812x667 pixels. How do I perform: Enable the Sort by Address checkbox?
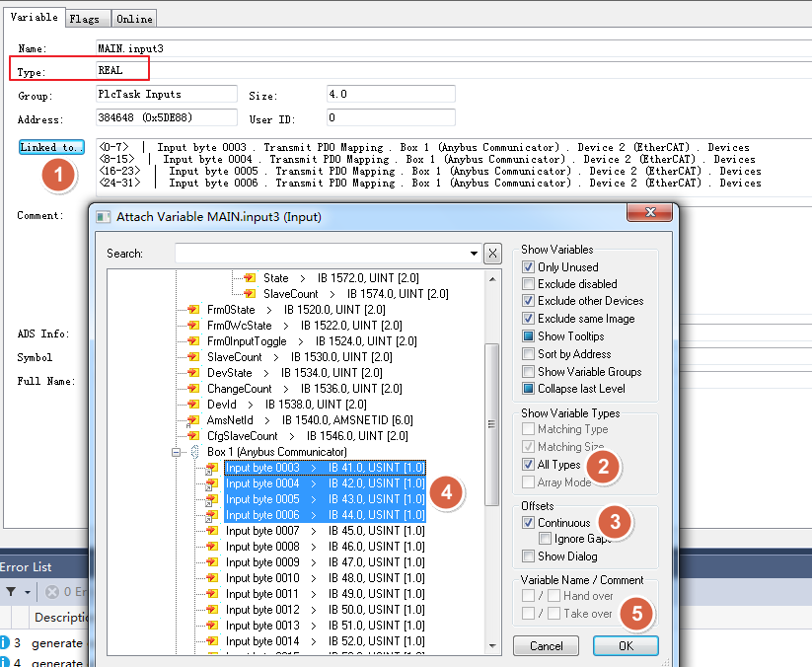coord(528,353)
